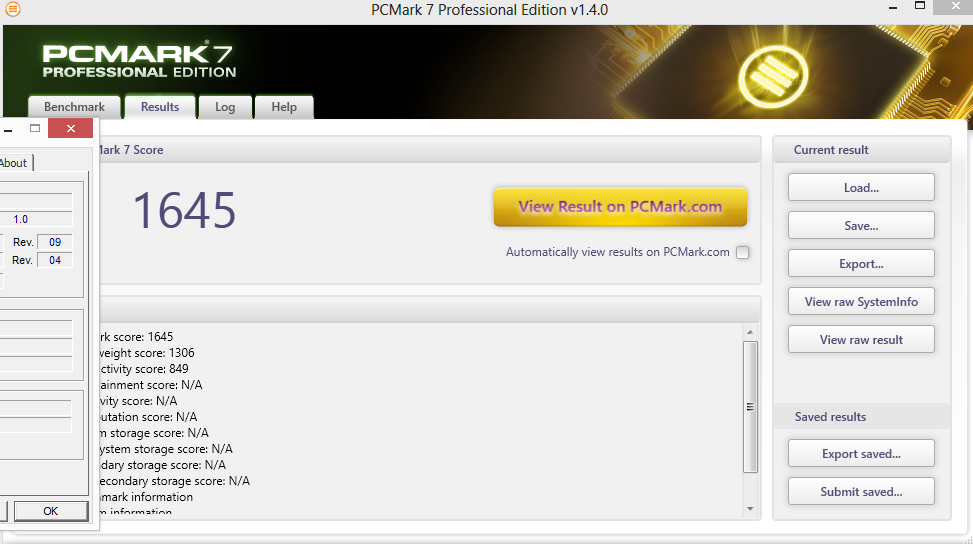Image resolution: width=973 pixels, height=544 pixels.
Task: Click the Saved results section header
Action: coord(861,417)
